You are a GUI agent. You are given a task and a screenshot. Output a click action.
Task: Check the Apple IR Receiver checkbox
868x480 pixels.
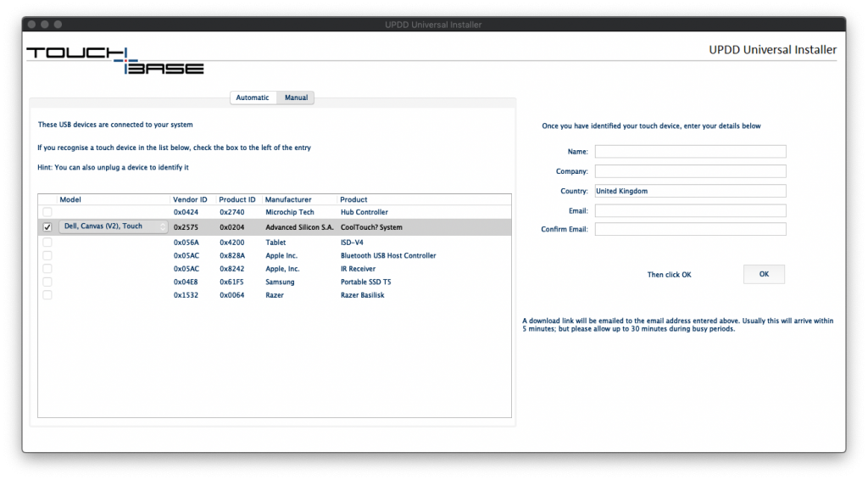(x=47, y=269)
